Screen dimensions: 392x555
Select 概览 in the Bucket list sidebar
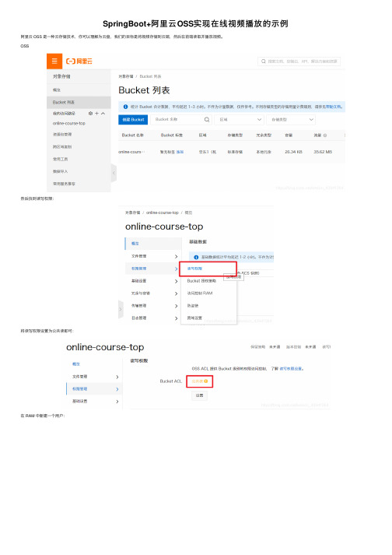point(57,90)
